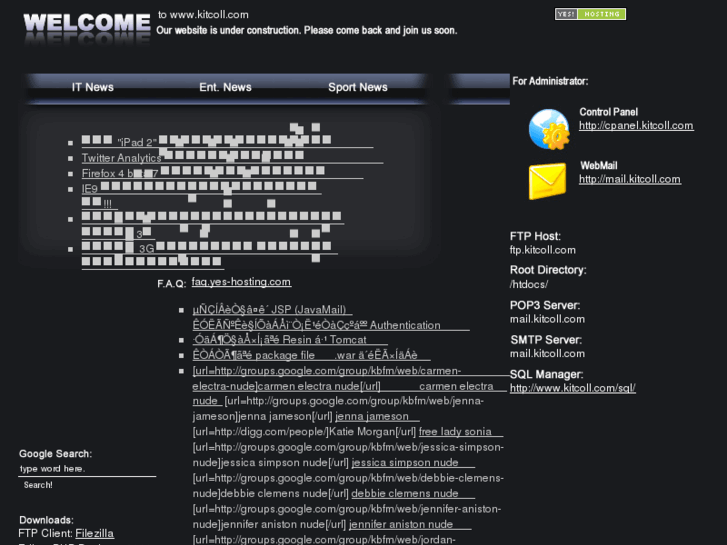
Task: Click the Search! button
Action: [x=38, y=485]
